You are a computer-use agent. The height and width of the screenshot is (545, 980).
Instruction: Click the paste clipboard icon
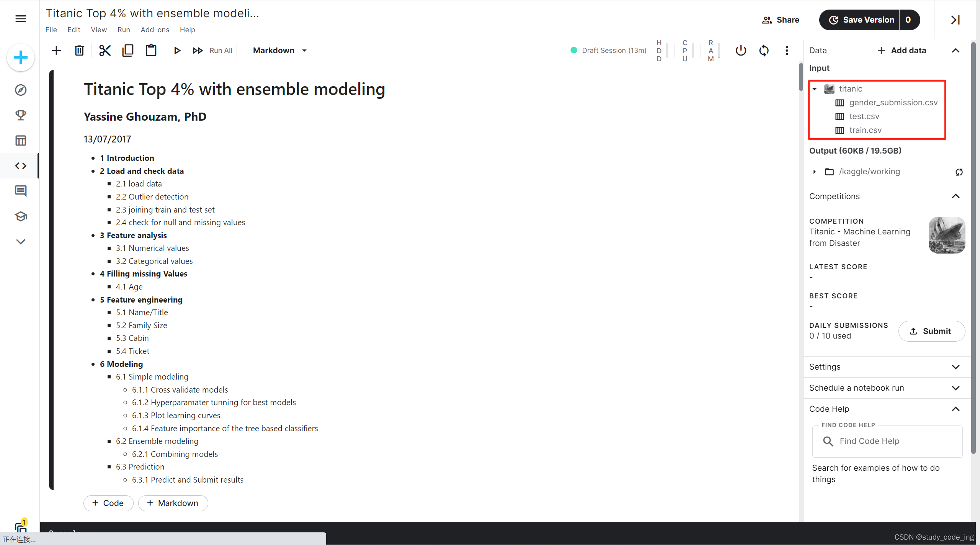click(151, 50)
